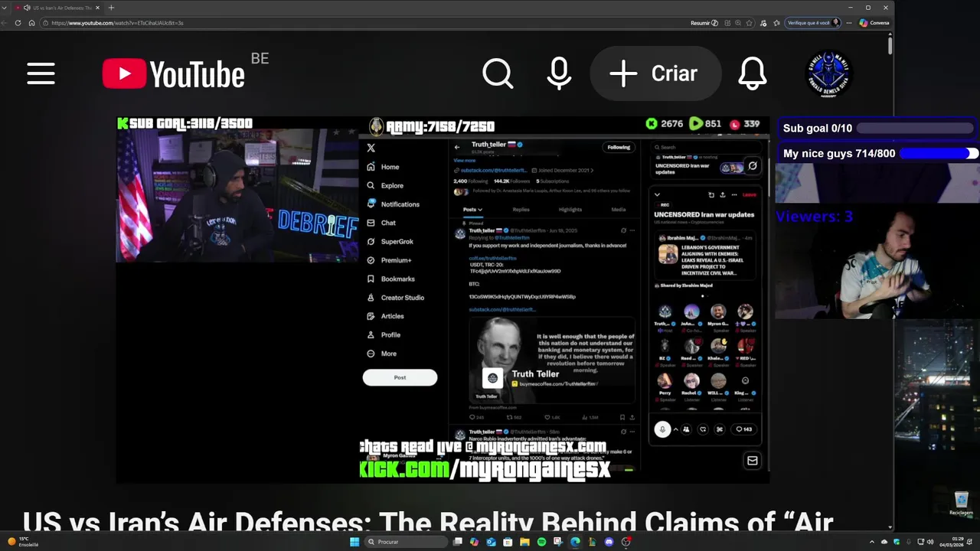Image resolution: width=980 pixels, height=551 pixels.
Task: Open the Criar create menu
Action: point(655,73)
